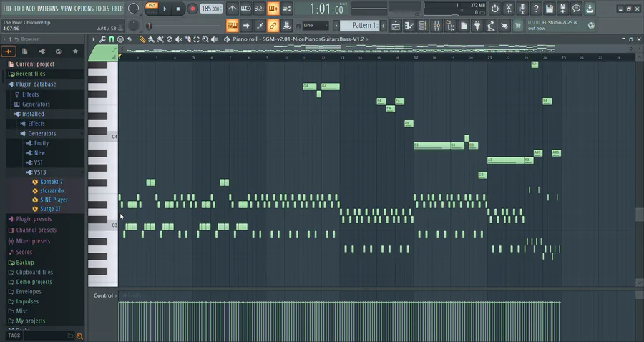Screen dimensions: 644x342
Task: Open the Mixer view
Action: [436, 26]
